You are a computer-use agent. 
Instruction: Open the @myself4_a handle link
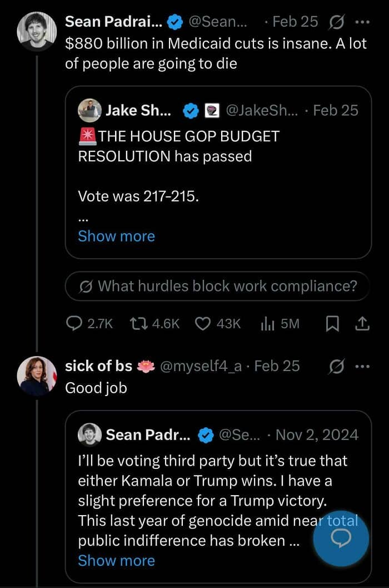[204, 366]
